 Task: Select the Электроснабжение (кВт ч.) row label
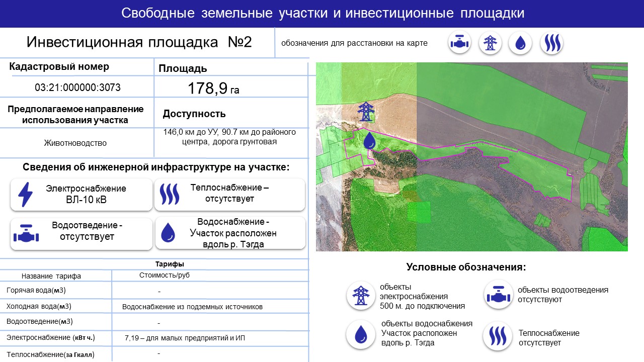pos(50,337)
